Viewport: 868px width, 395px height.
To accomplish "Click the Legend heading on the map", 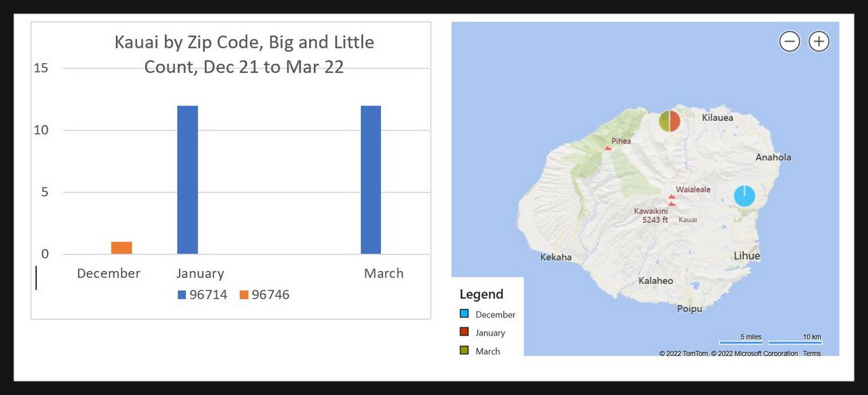I will point(481,294).
